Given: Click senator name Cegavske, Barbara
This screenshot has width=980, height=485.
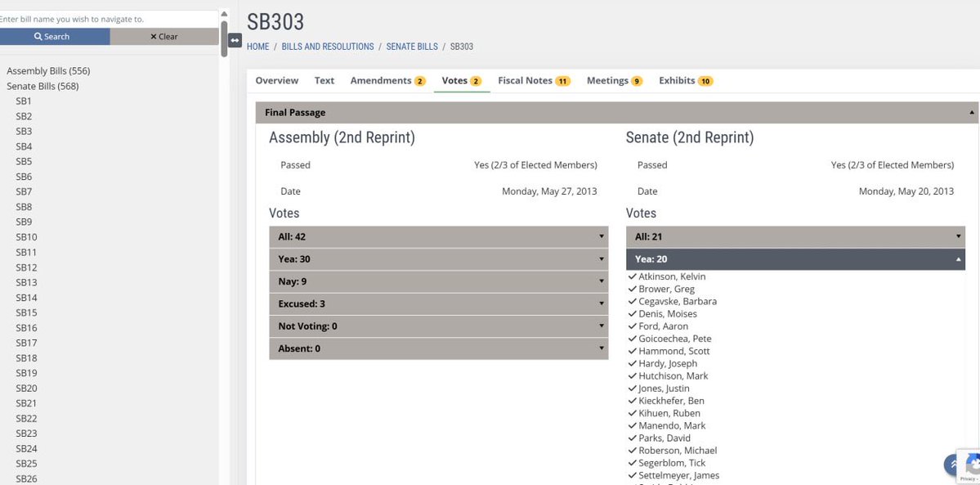Looking at the screenshot, I should (x=678, y=302).
